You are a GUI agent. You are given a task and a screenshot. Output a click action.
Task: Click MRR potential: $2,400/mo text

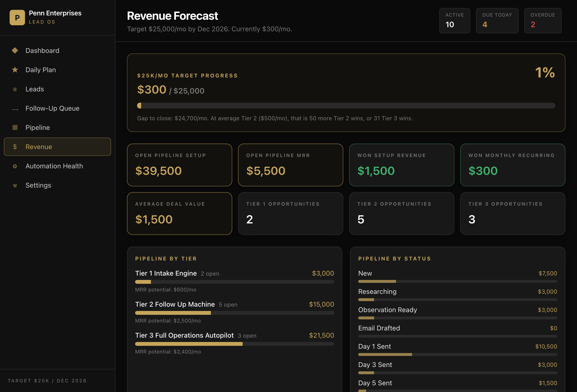tap(168, 352)
